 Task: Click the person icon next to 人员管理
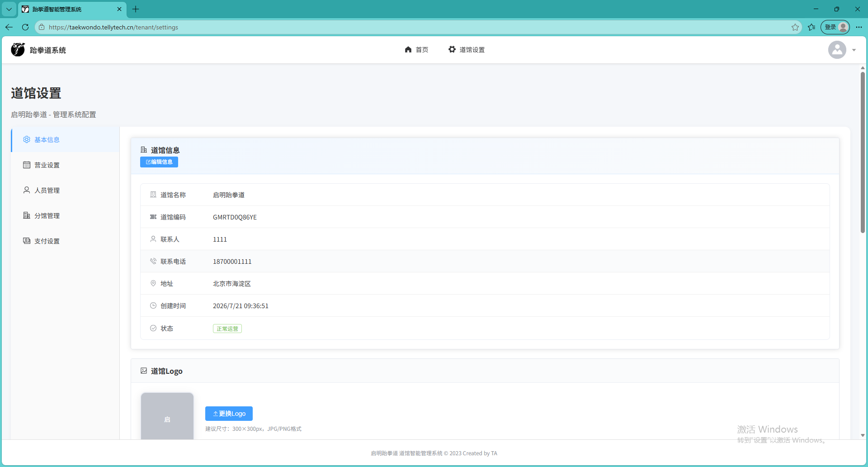[27, 190]
